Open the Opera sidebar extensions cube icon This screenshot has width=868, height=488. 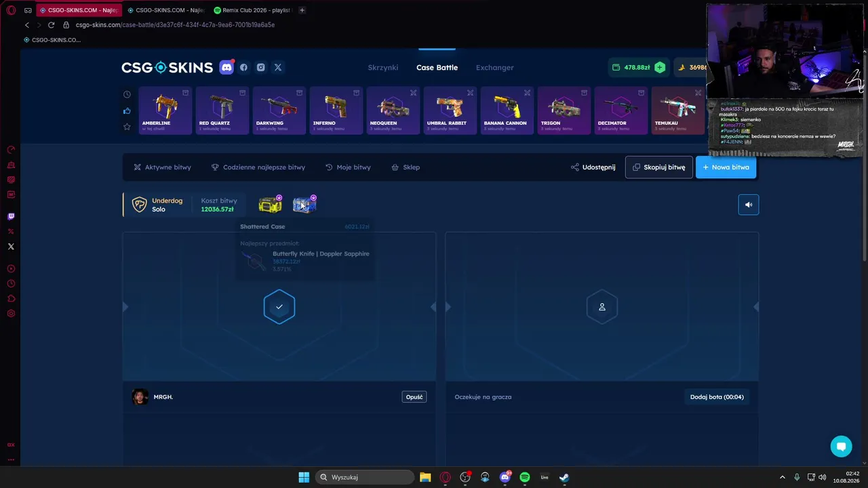tap(11, 298)
